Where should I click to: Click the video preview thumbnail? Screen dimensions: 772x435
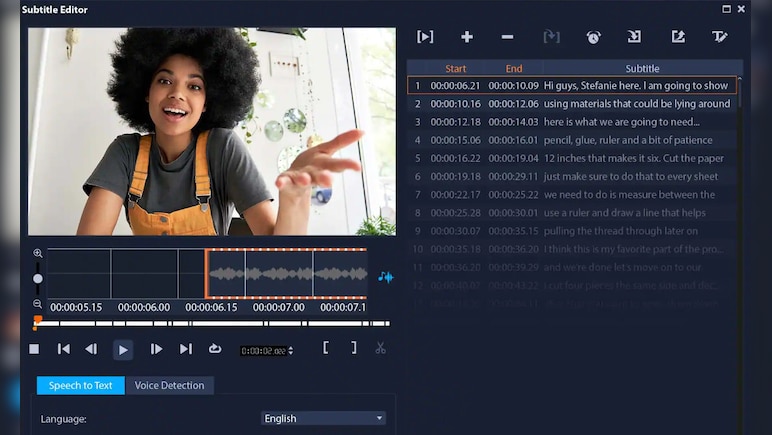pos(212,131)
